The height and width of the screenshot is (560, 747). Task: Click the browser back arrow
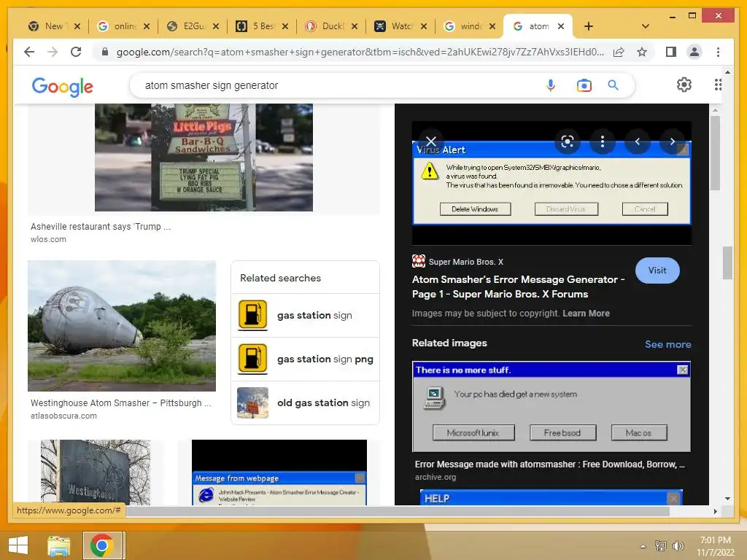pos(29,52)
